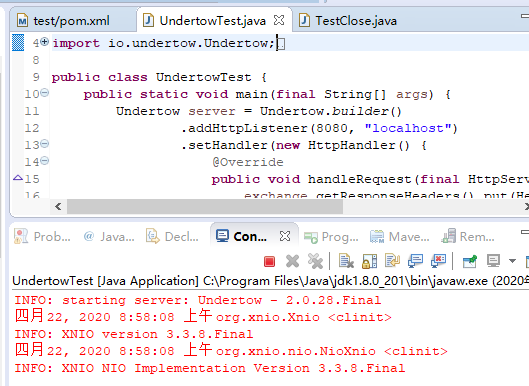Click the @Override annotation text
This screenshot has width=529, height=386.
coord(248,162)
